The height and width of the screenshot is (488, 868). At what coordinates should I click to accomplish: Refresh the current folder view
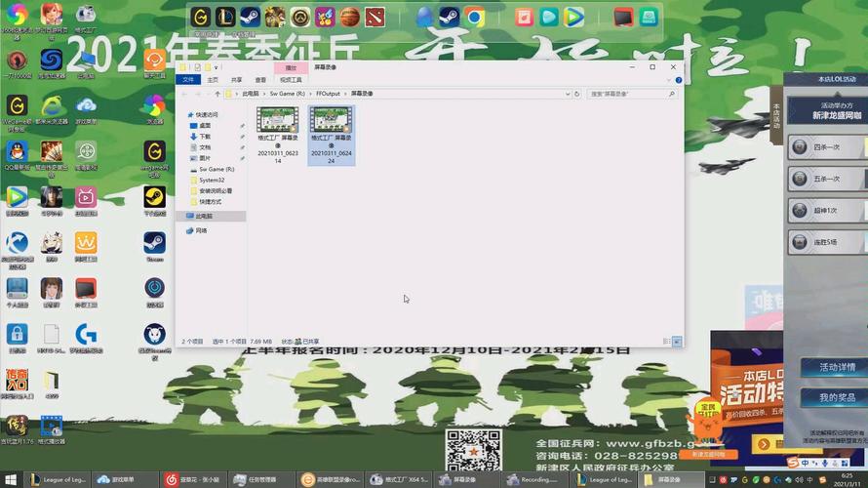point(576,94)
